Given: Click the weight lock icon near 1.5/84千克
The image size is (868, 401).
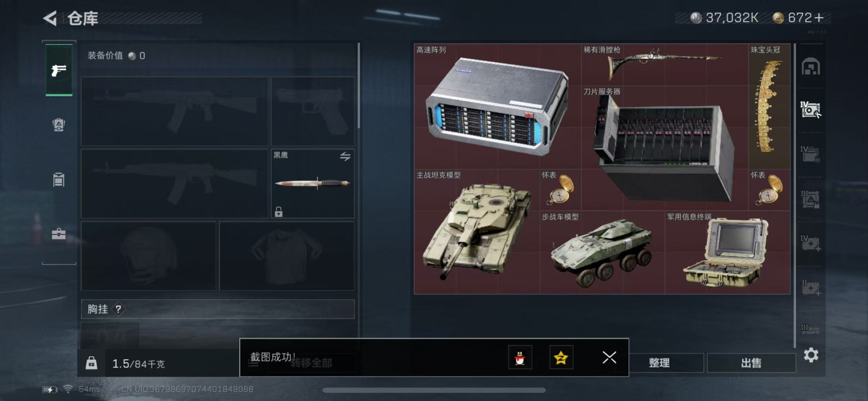Looking at the screenshot, I should point(91,363).
